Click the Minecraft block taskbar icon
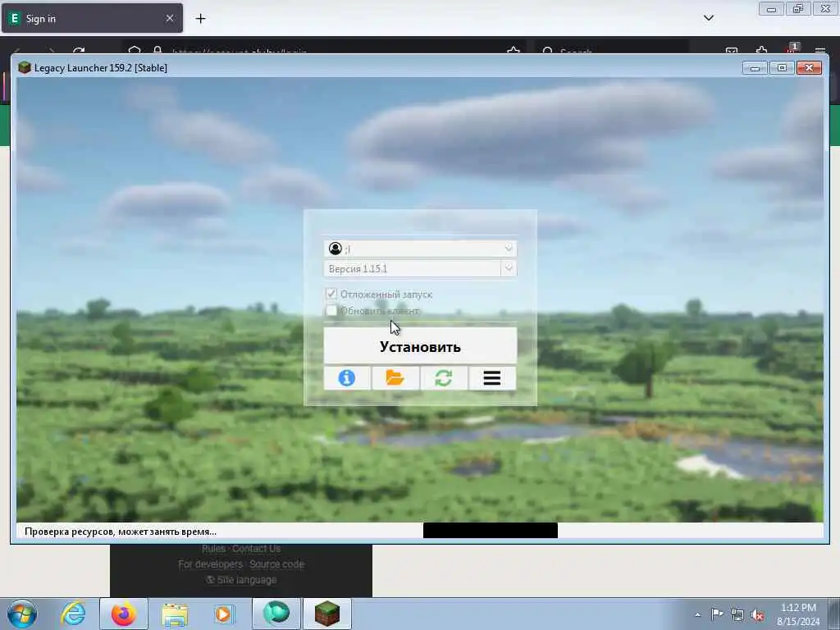The height and width of the screenshot is (630, 840). coord(327,614)
